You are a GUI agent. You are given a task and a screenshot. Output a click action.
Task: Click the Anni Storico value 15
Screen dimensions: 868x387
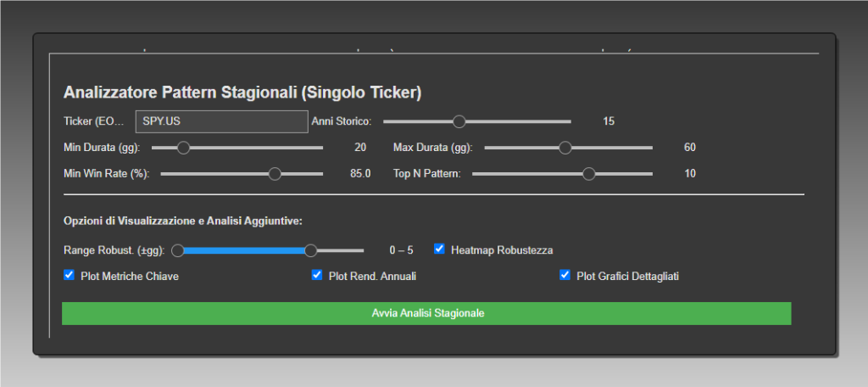pyautogui.click(x=609, y=121)
